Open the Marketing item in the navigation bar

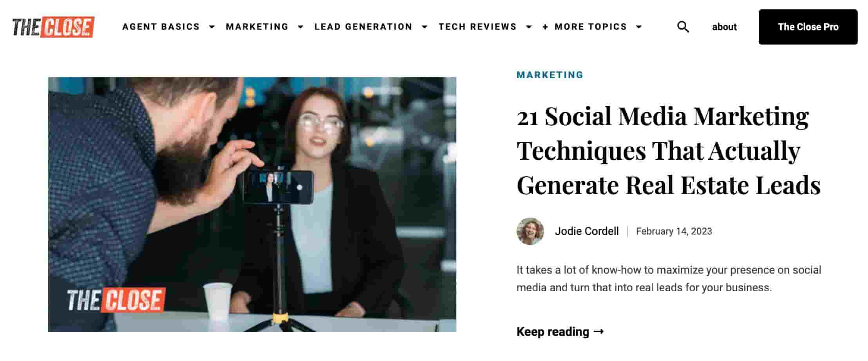pos(257,27)
